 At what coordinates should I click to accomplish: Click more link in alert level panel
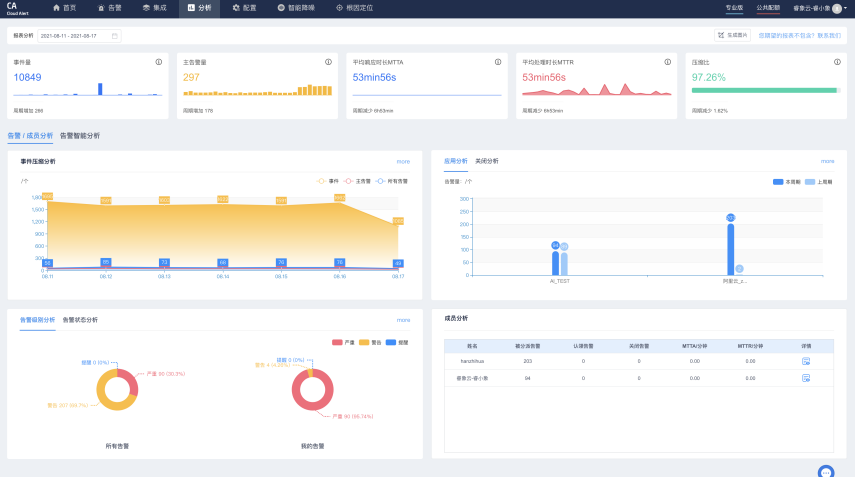coord(403,320)
